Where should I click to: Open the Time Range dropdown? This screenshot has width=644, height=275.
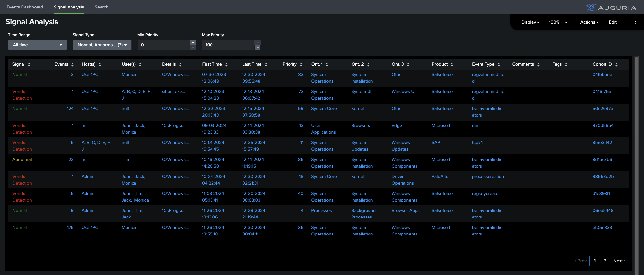click(x=38, y=45)
